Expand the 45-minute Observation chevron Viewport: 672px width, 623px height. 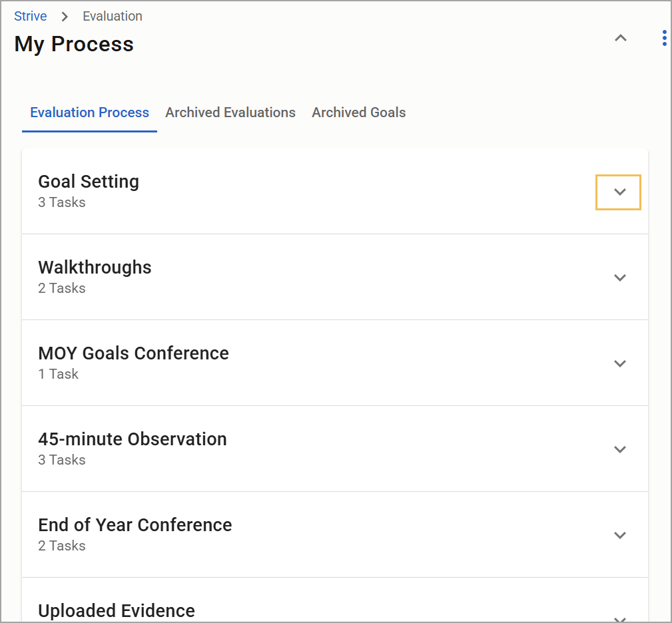coord(619,449)
